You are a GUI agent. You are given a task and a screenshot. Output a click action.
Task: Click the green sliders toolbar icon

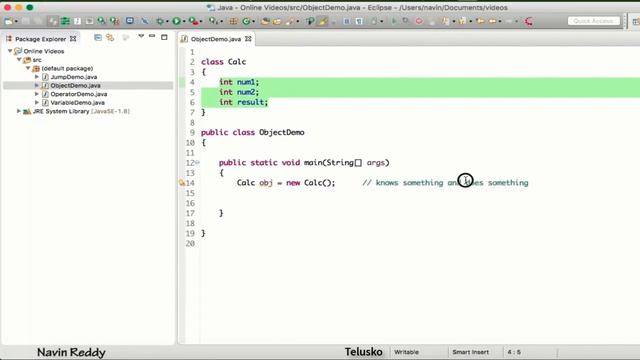click(x=65, y=21)
